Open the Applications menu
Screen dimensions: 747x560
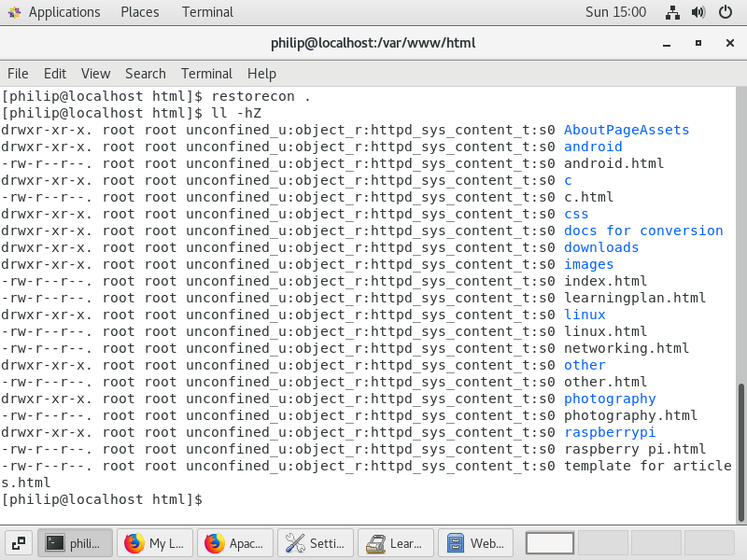[x=64, y=12]
